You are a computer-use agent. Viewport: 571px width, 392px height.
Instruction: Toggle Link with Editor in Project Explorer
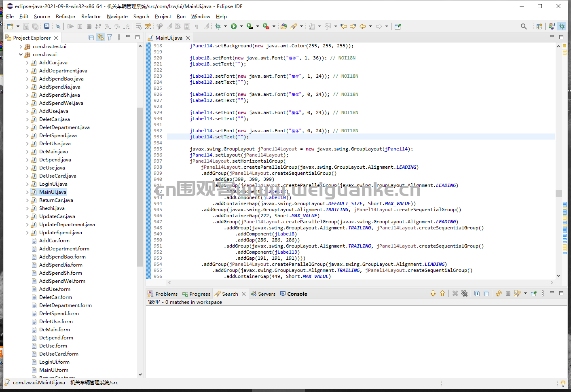pyautogui.click(x=100, y=37)
